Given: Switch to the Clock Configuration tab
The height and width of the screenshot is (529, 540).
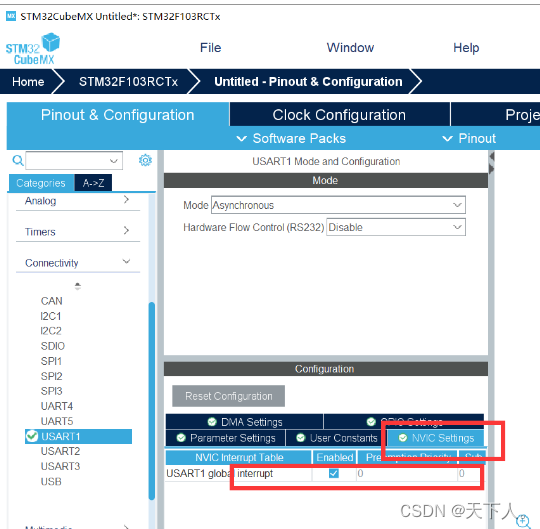Looking at the screenshot, I should click(340, 114).
